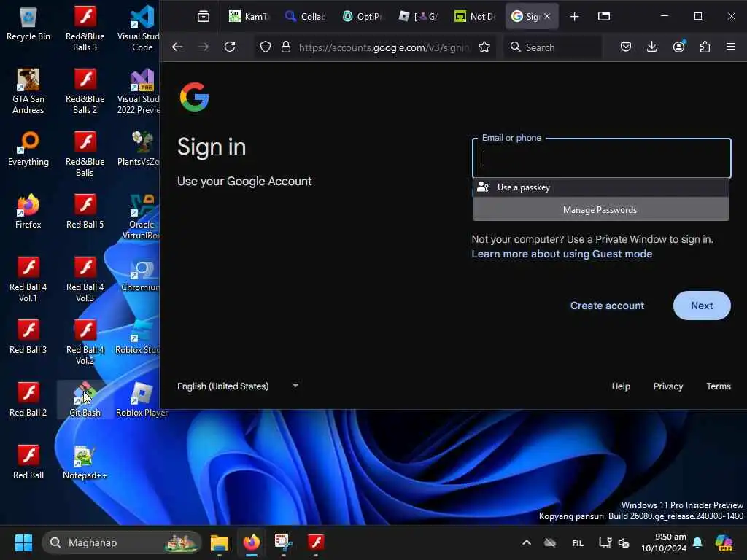Image resolution: width=747 pixels, height=560 pixels.
Task: Switch to the GA browser tab
Action: point(418,17)
